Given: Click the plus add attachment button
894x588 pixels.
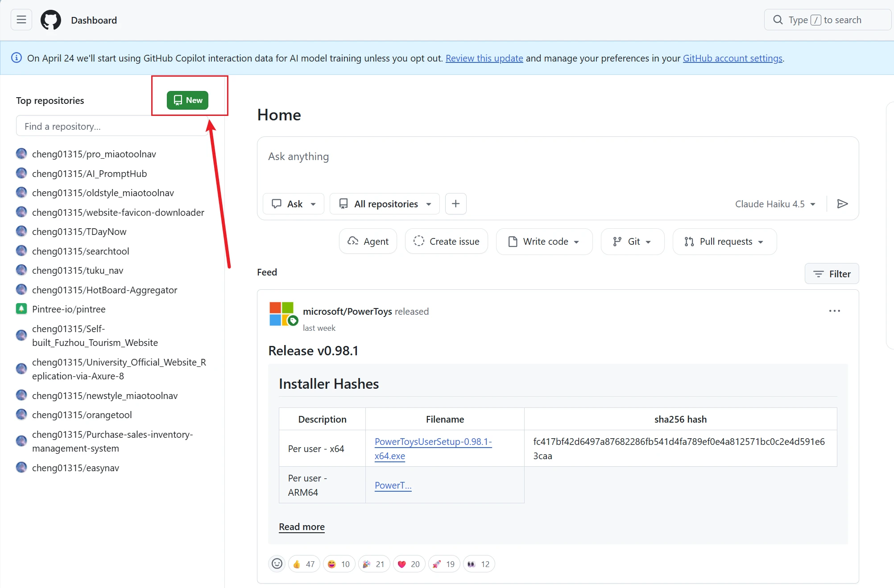Looking at the screenshot, I should [x=455, y=204].
